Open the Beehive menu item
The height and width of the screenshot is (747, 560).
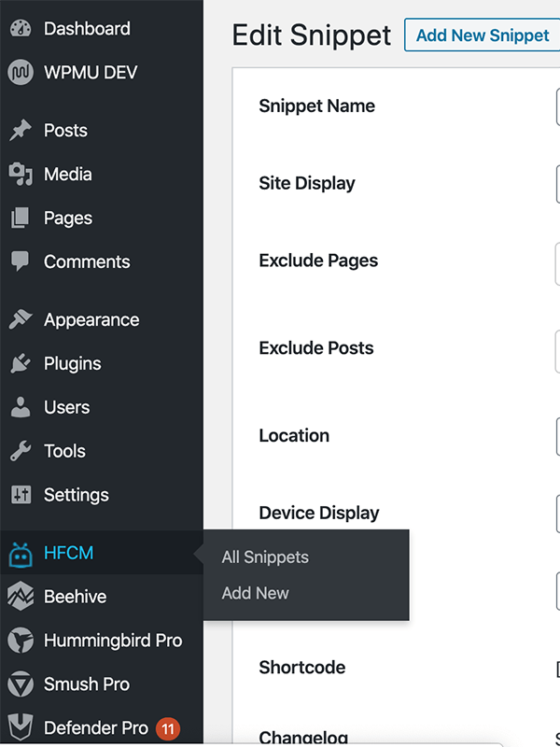coord(75,597)
